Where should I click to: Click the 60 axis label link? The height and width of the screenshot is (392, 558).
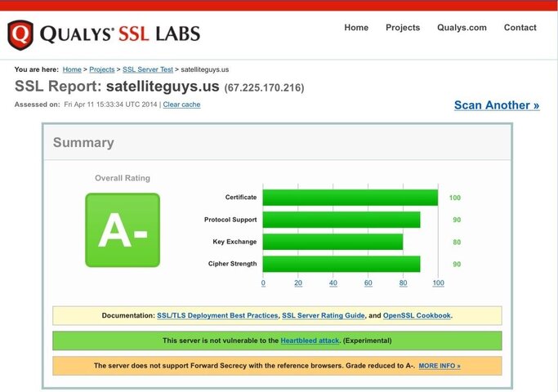pos(368,283)
